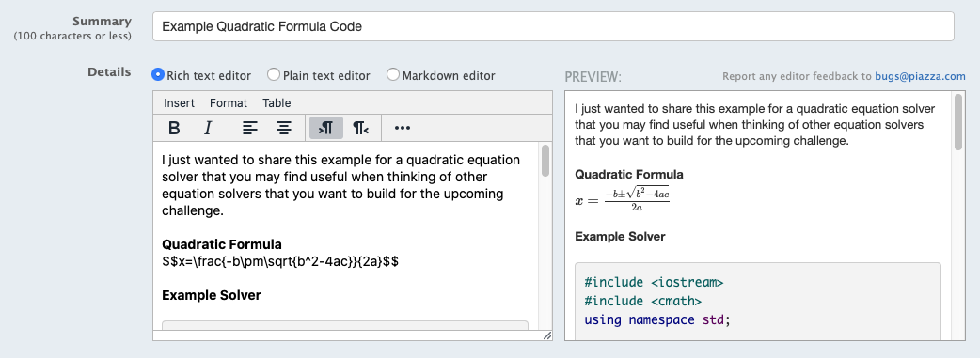Click the preview pane's vertical scrollbar
The image size is (980, 358).
click(958, 122)
